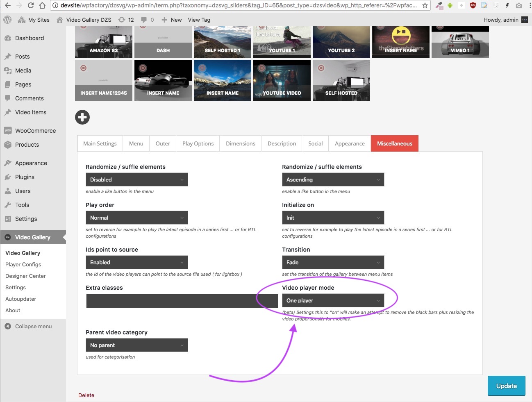Select the AMAZON S3 video thumbnail
Screen dimensions: 532x402
click(104, 42)
